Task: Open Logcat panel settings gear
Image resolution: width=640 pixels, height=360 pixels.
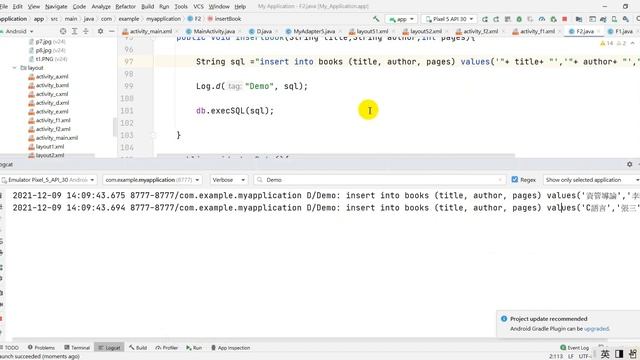Action: pyautogui.click(x=629, y=164)
